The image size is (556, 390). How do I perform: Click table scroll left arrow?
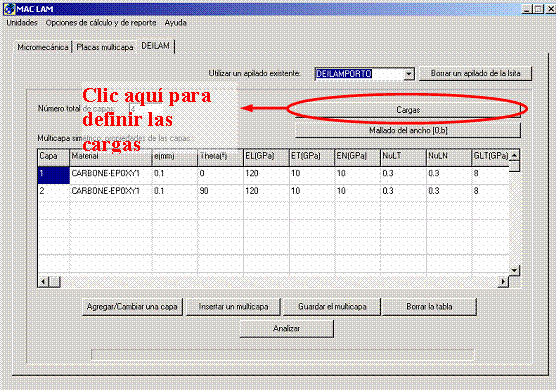43,282
